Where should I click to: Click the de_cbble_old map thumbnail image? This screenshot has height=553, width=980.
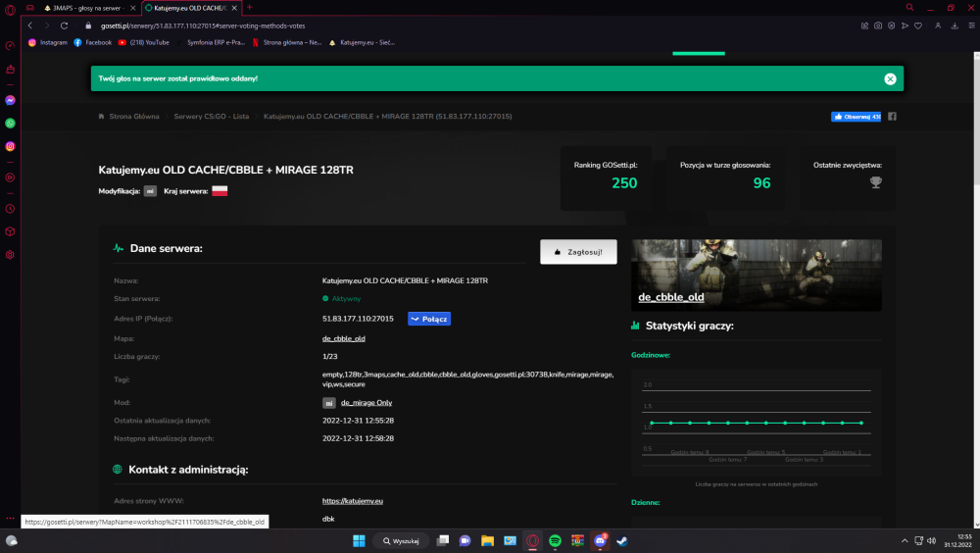(x=757, y=276)
